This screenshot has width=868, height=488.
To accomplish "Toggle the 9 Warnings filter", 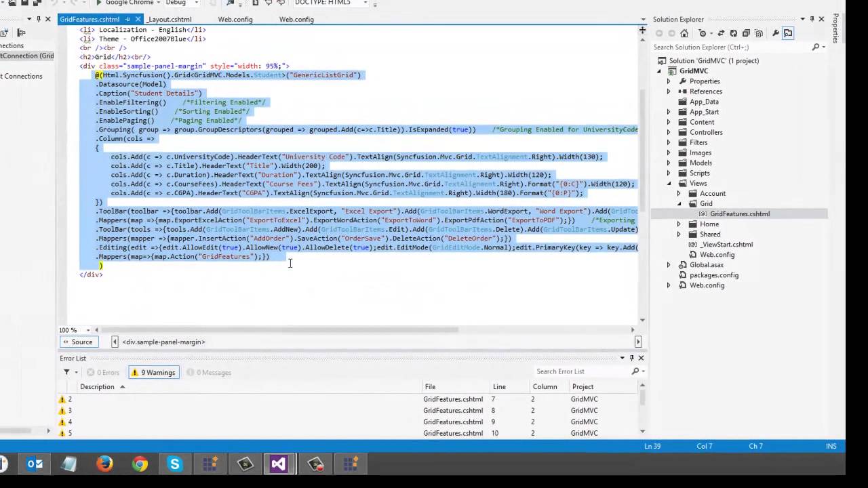I will click(153, 372).
